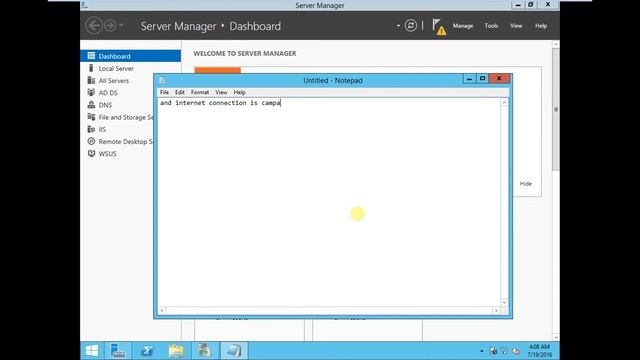Open Notepad's Help menu

pos(240,92)
